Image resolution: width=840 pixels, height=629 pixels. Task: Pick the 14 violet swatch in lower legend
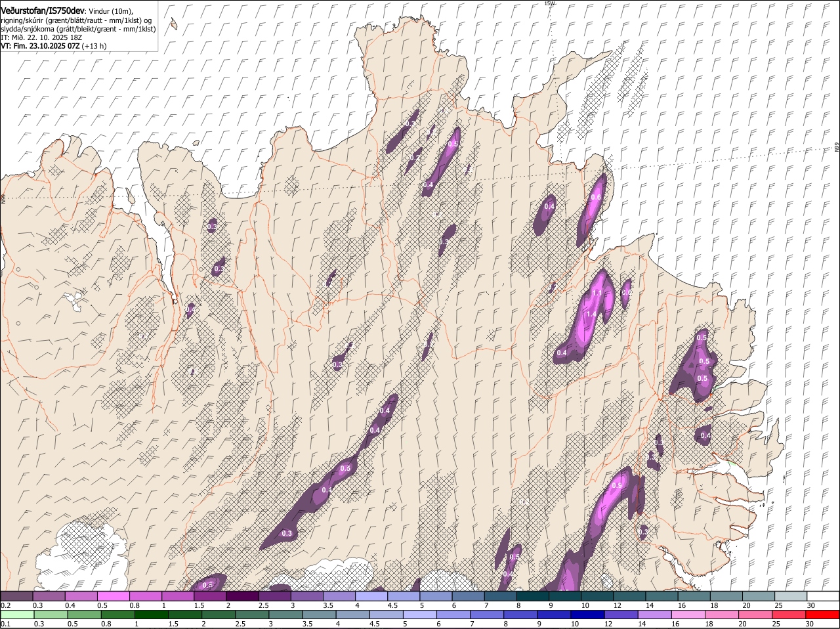654,615
